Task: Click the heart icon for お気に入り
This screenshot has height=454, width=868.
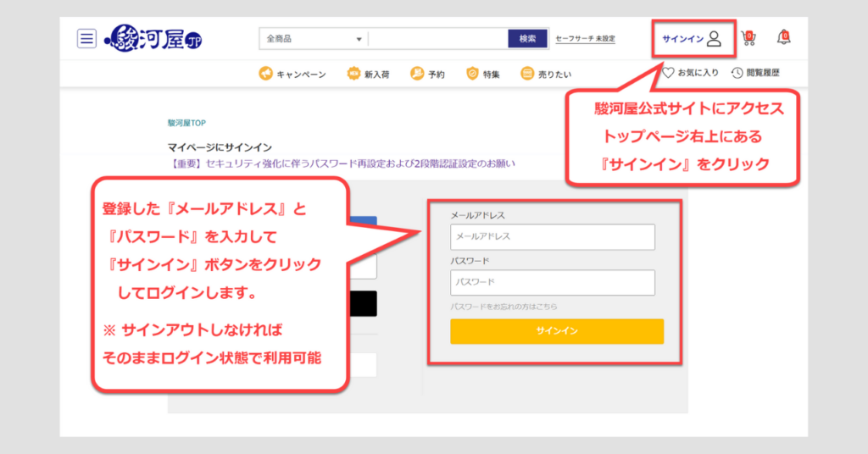Action: 668,73
